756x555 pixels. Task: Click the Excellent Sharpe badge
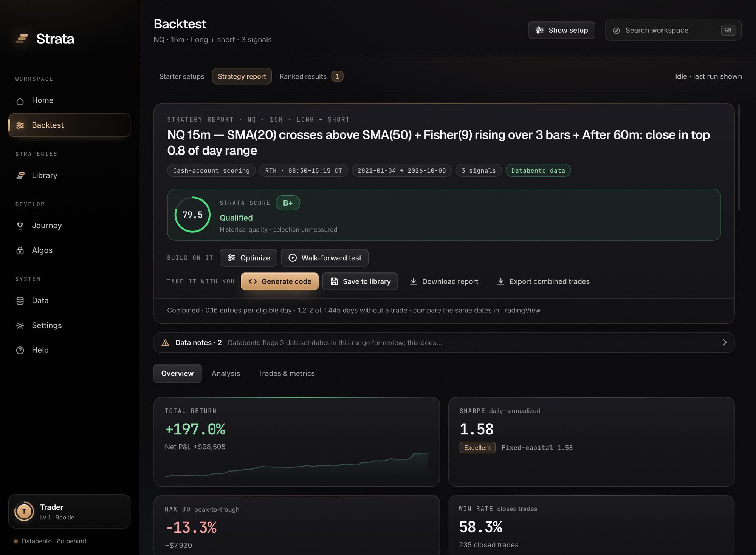pos(477,448)
